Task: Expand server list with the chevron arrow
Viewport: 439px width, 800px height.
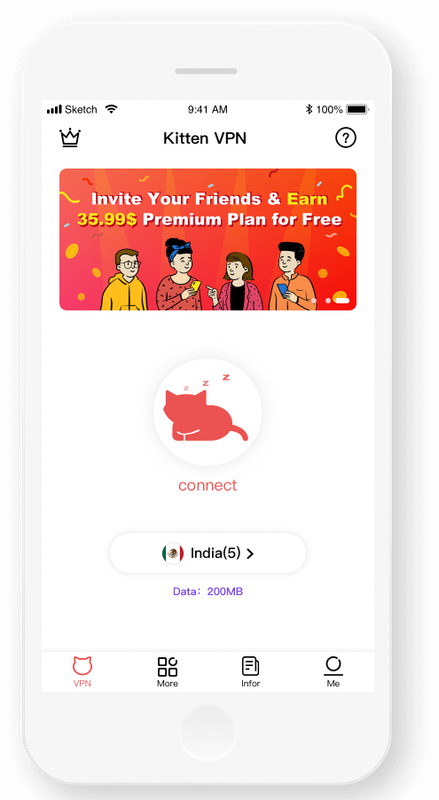Action: [250, 554]
